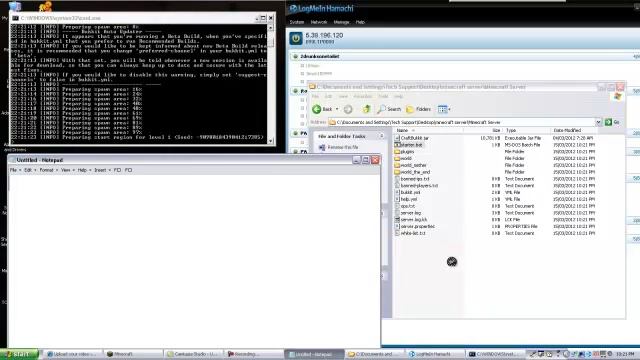Screen dimensions: 640x360
Task: Open the Hamachi System menu
Action: pos(297,22)
